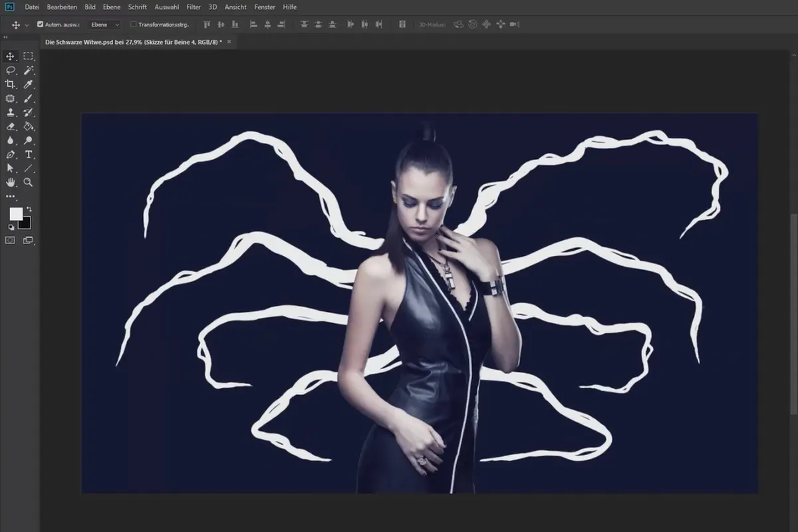
Task: Select the Rectangular Marquee tool
Action: (29, 57)
